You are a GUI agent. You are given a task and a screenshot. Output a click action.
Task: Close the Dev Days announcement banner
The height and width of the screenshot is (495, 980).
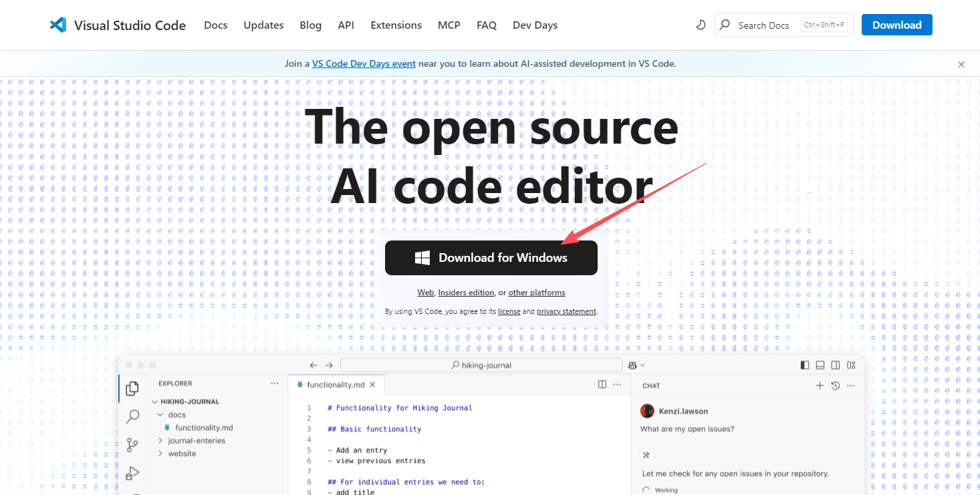click(961, 64)
